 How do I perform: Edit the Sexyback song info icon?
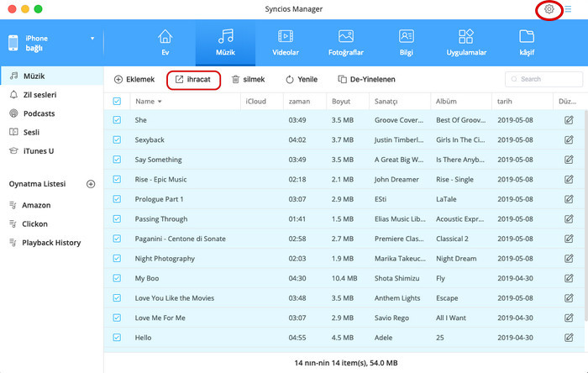(569, 139)
